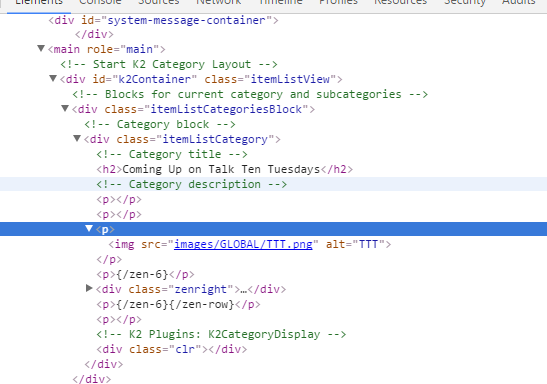The width and height of the screenshot is (547, 384).
Task: Open the Network tab
Action: (218, 3)
